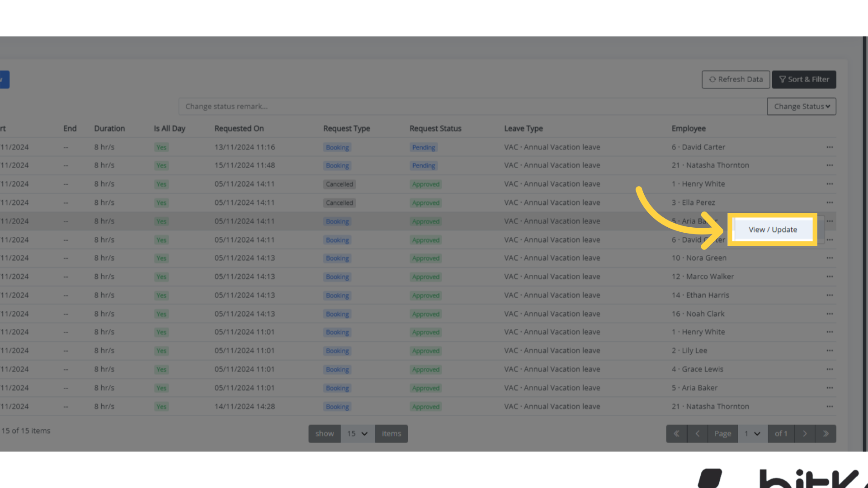Image resolution: width=868 pixels, height=488 pixels.
Task: Jump to the last page using double-right chevron
Action: (826, 433)
